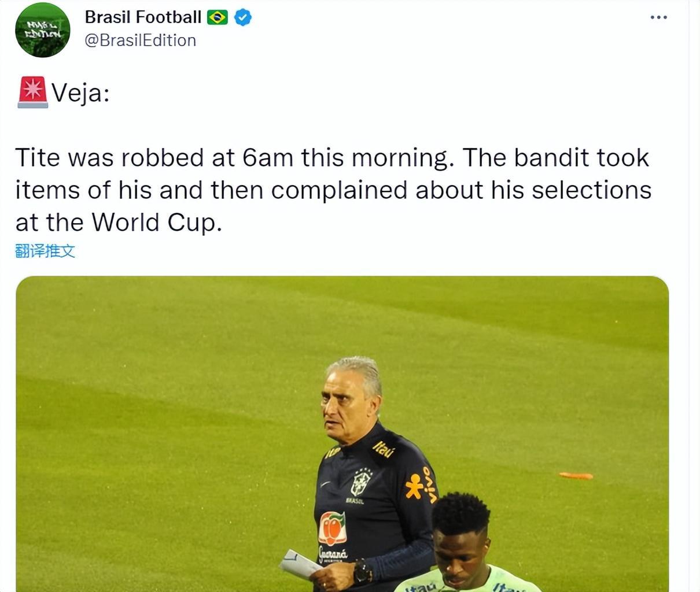
Task: Click the folded paper in coach's hand
Action: 300,564
